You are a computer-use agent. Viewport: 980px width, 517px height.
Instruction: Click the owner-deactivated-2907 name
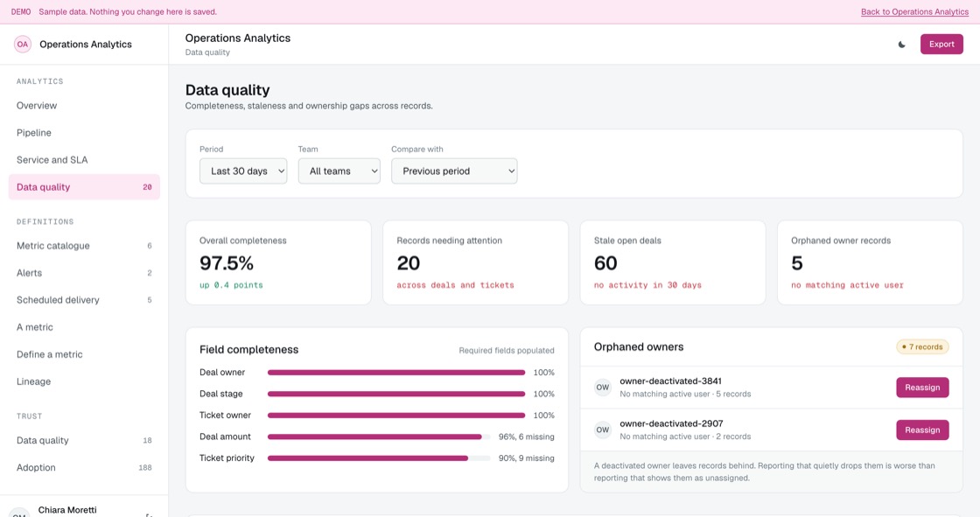pos(670,424)
